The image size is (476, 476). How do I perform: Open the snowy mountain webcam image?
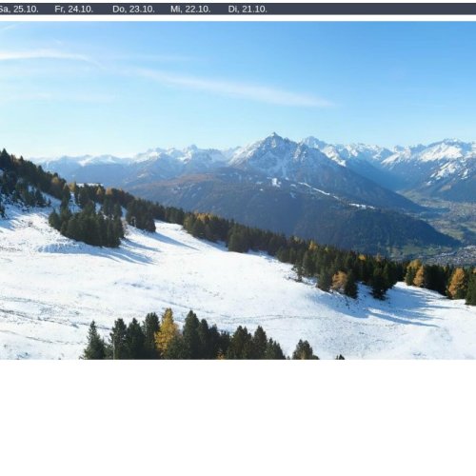pyautogui.click(x=238, y=190)
